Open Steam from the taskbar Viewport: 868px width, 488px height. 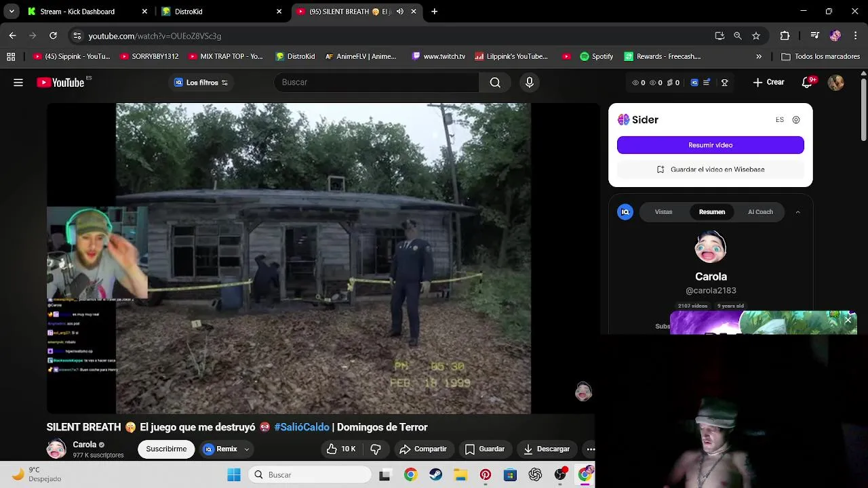point(435,475)
